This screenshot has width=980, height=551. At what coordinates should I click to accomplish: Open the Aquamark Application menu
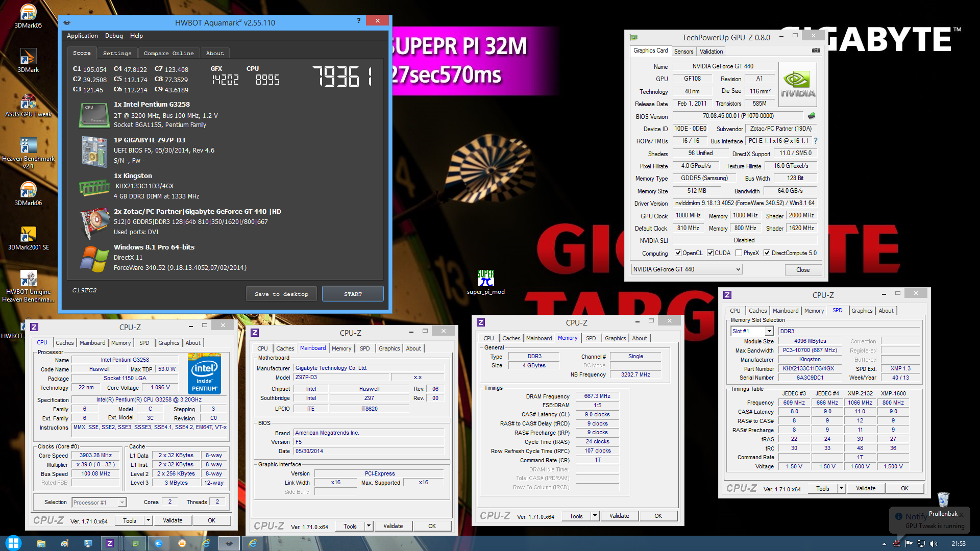tap(82, 36)
